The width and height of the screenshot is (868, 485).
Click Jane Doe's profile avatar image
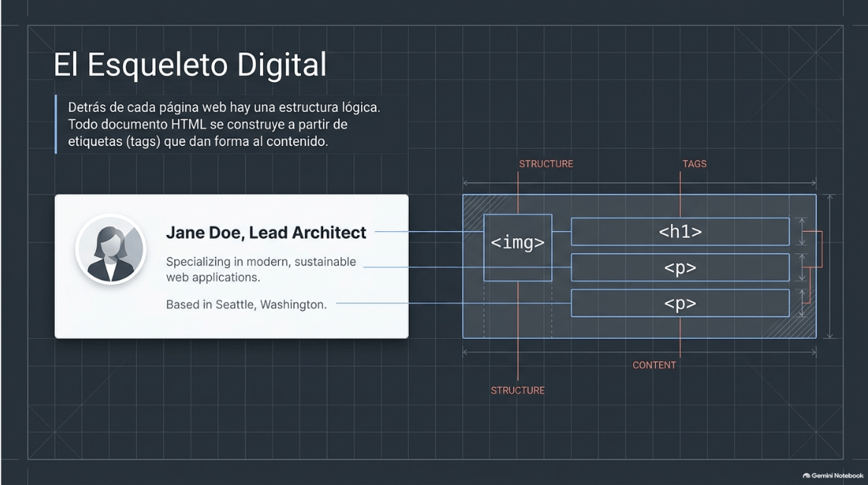pos(111,249)
